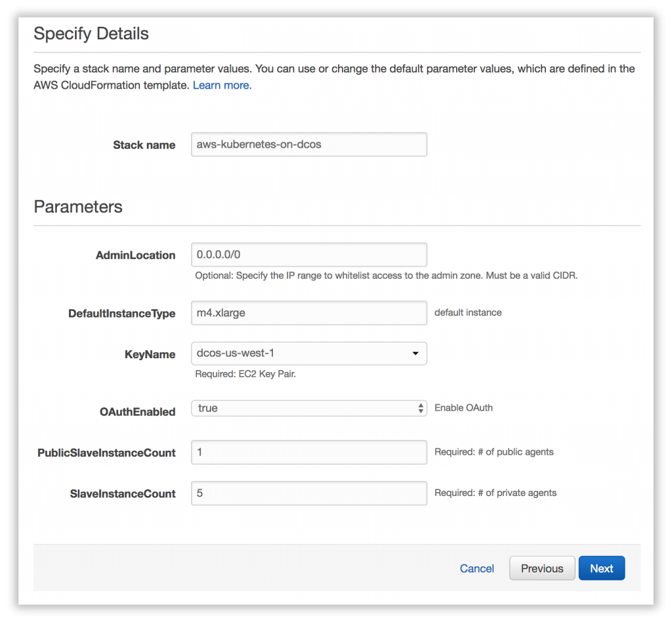Screen dimensions: 672x622
Task: Open the Learn more link
Action: click(222, 85)
